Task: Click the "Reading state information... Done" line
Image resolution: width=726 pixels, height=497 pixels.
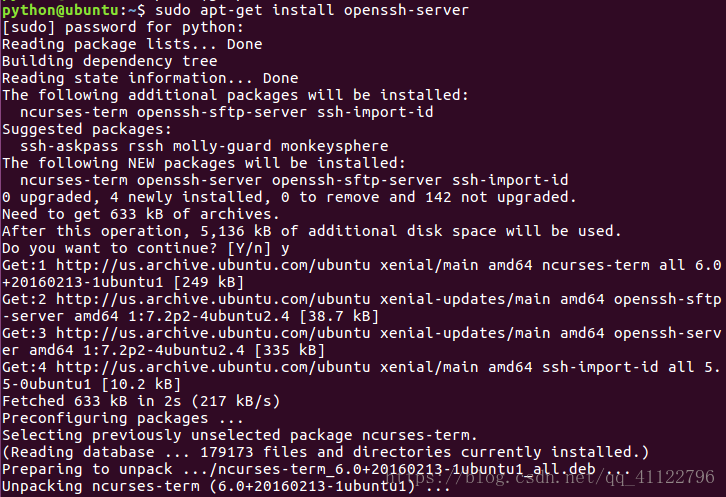Action: click(x=150, y=78)
